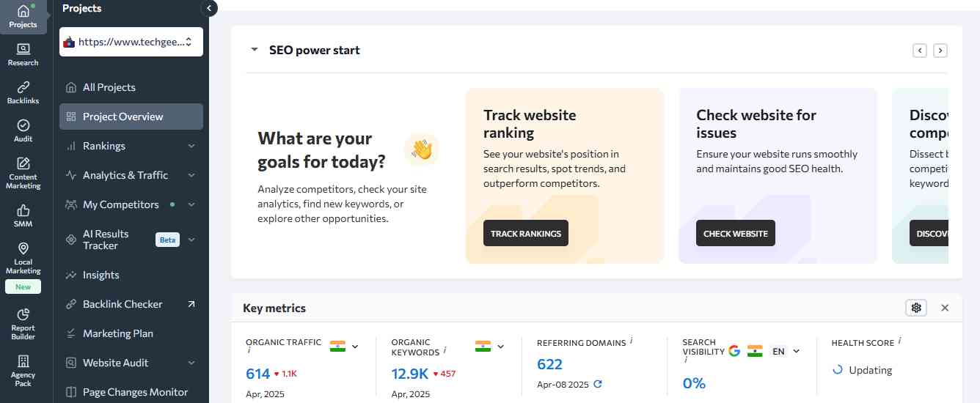Screen dimensions: 980x403
Task: Click the Search Visibility info icon
Action: click(686, 360)
